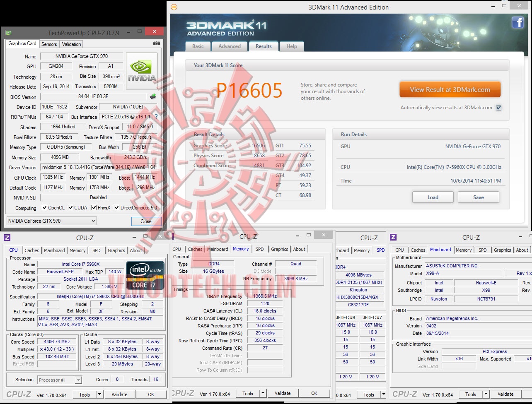The image size is (532, 404).
Task: Open About tab in CPU-Z Mainboard window
Action: point(522,250)
